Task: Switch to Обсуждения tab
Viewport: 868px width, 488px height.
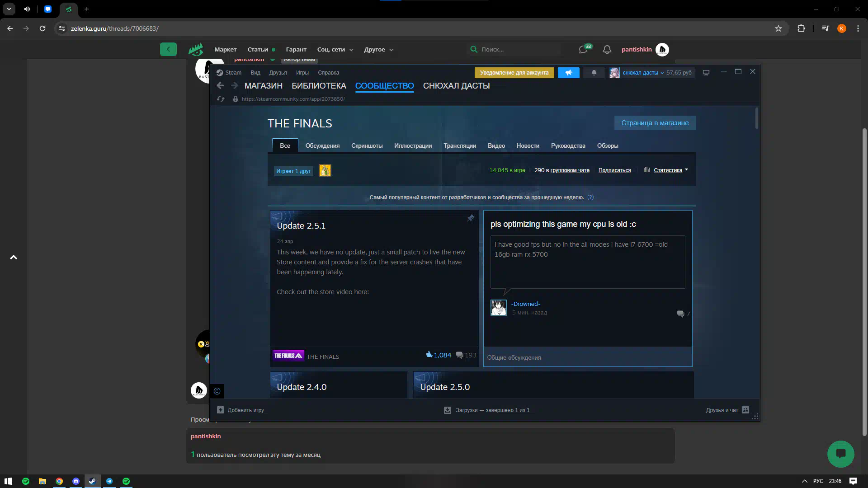Action: coord(322,145)
